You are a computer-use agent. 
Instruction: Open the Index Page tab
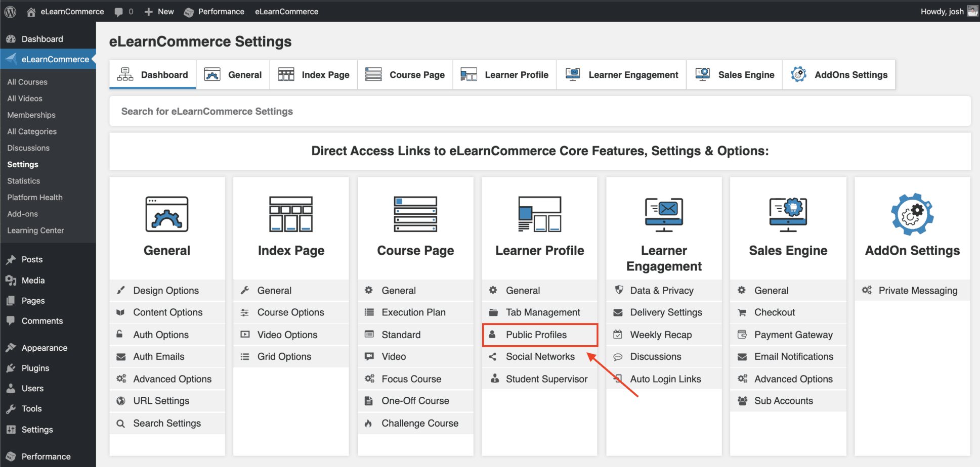(314, 75)
